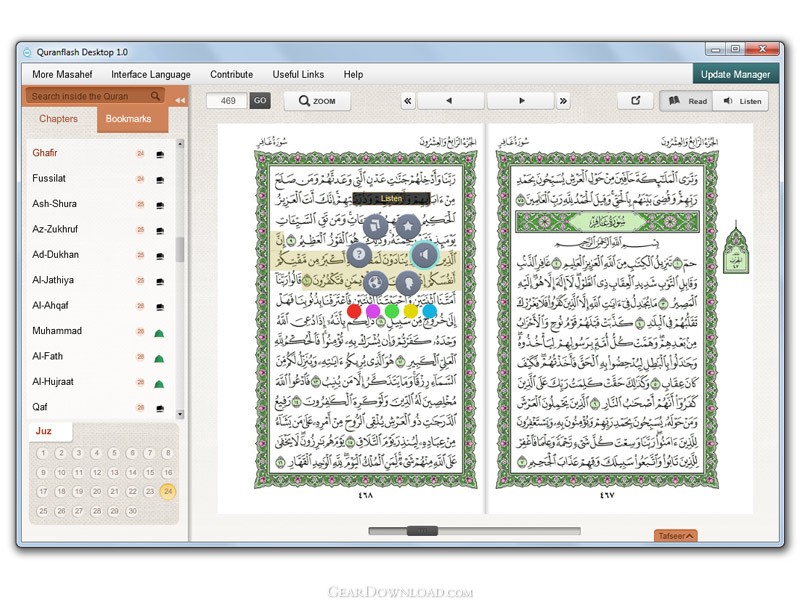Viewport: 800px width, 600px height.
Task: Click the green dome icon beside Al-Hujraat
Action: point(159,384)
